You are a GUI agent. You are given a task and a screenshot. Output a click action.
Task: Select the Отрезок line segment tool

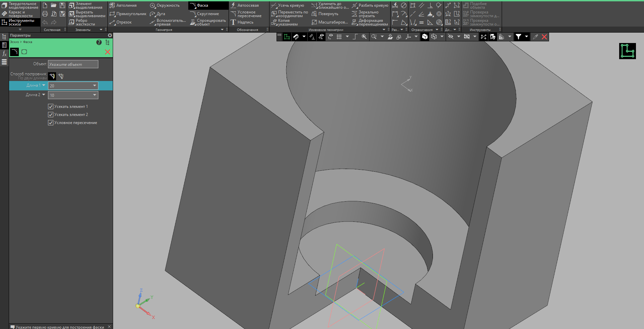pyautogui.click(x=120, y=22)
